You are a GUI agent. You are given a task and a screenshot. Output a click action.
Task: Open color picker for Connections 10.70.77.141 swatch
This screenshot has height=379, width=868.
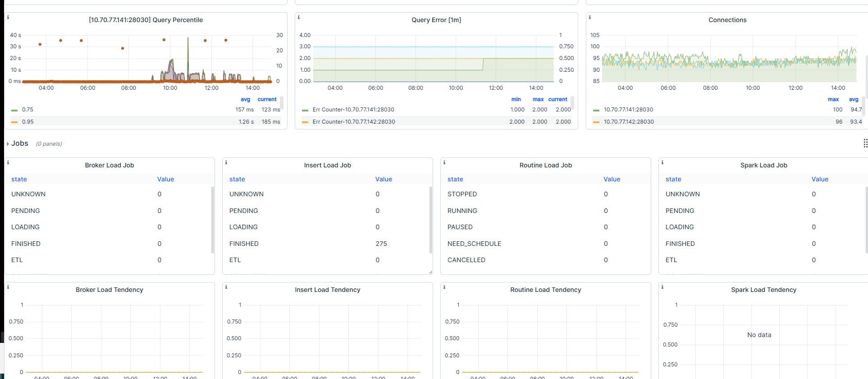[596, 110]
